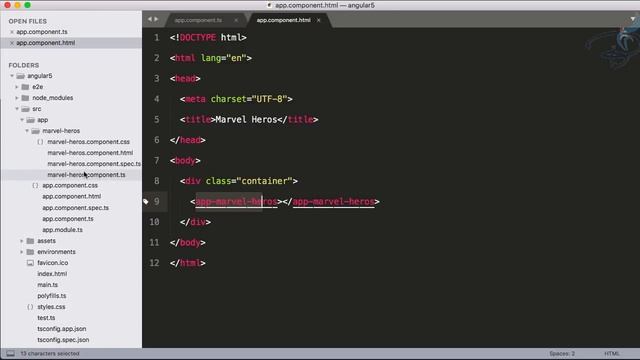Click line number 12 in gutter
The image size is (640, 360).
(x=154, y=263)
